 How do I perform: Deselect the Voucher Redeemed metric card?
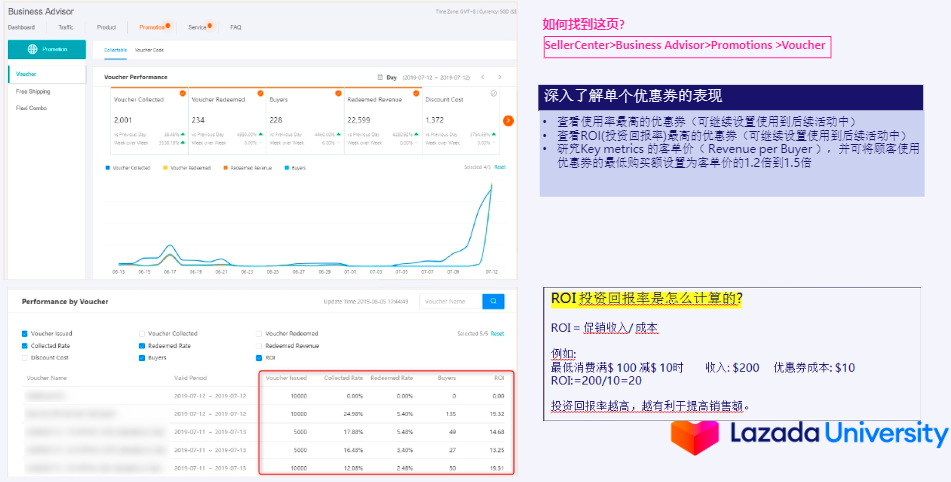click(260, 93)
